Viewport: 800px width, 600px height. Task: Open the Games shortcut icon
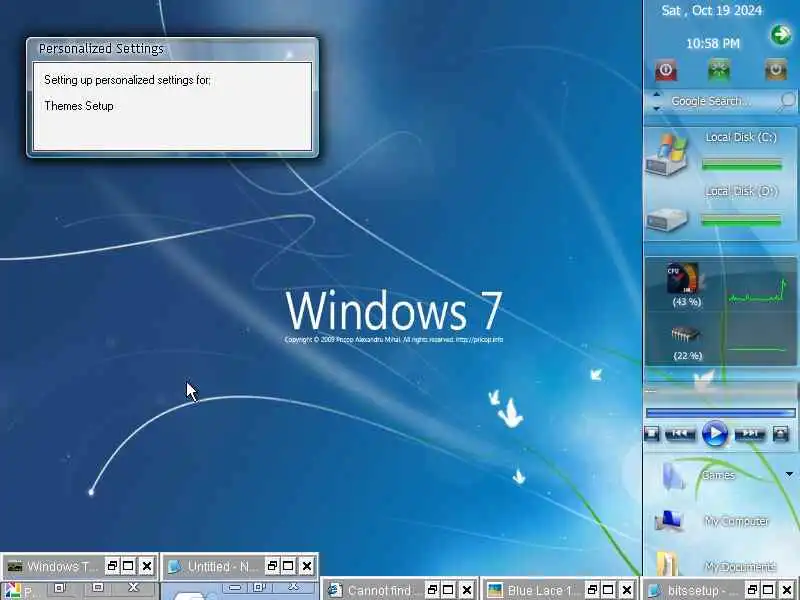click(673, 476)
